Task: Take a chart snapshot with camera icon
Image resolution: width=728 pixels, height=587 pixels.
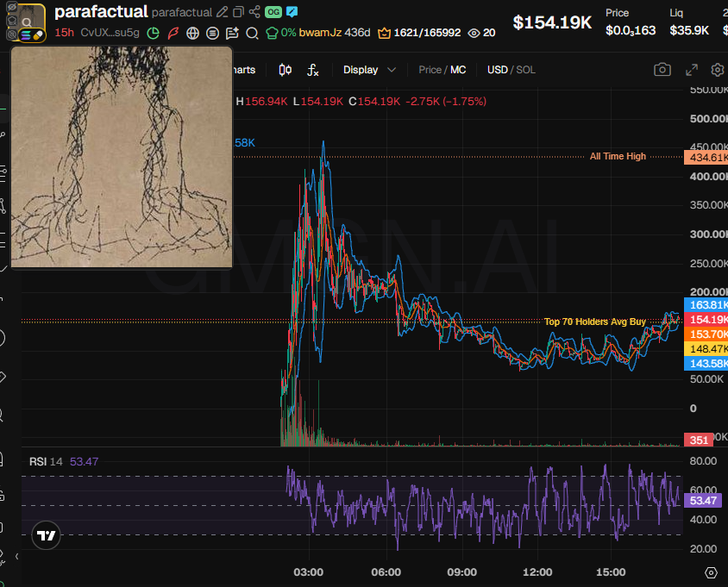Action: click(662, 70)
